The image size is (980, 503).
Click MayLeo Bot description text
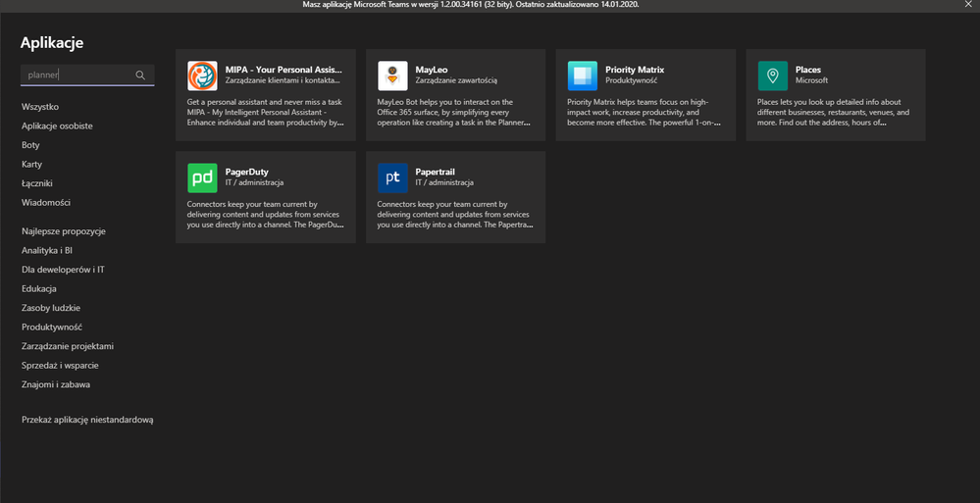455,113
